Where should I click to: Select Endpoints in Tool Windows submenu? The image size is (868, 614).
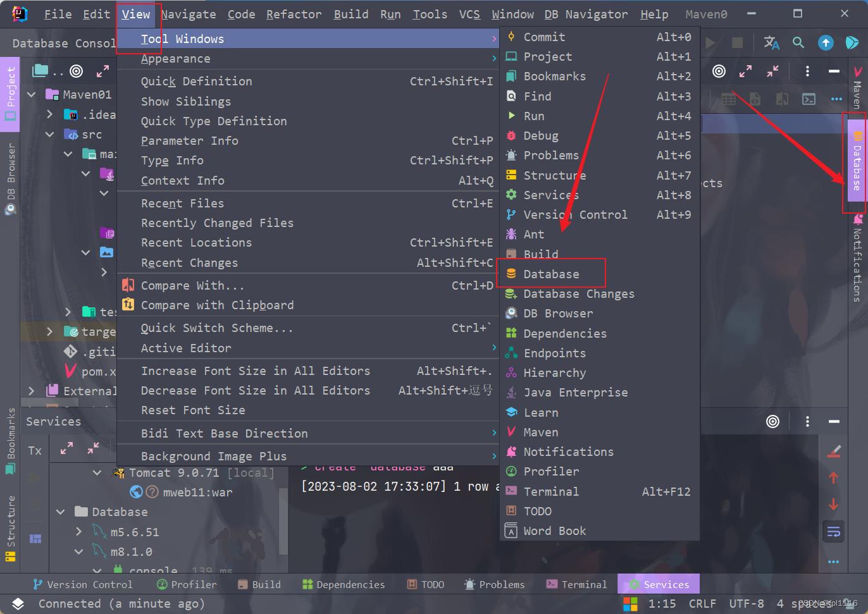coord(599,353)
